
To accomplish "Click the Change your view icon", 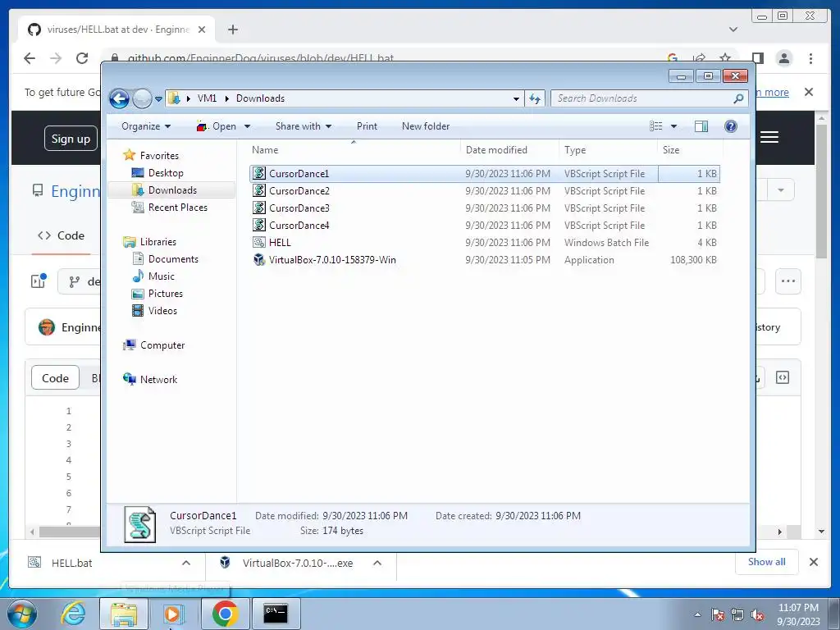I will [655, 126].
